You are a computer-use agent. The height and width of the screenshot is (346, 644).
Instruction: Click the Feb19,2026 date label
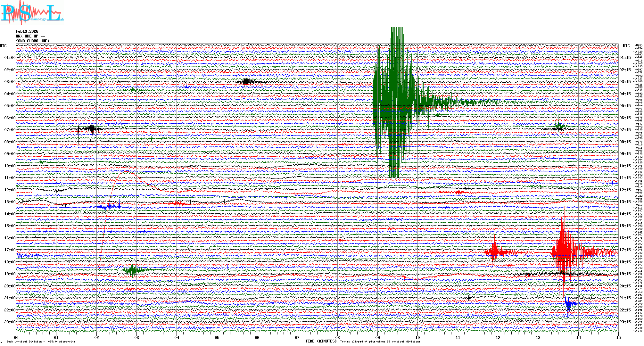[27, 31]
